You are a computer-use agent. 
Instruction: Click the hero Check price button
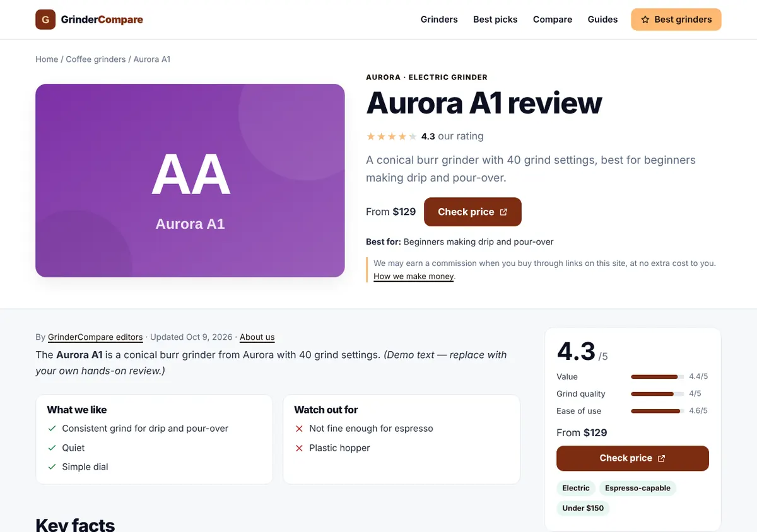coord(472,212)
